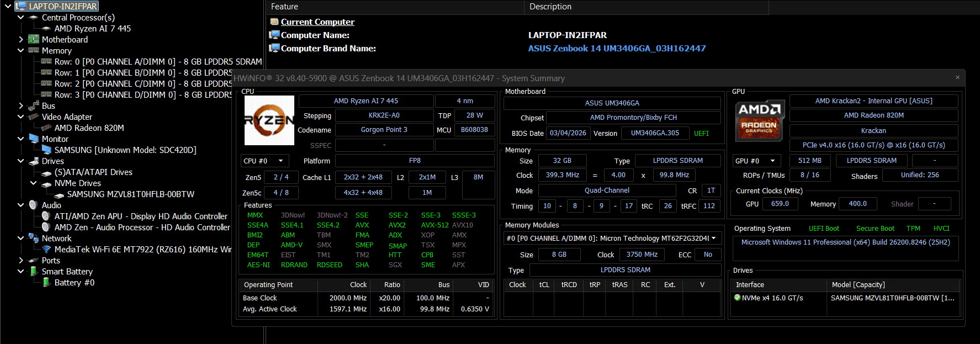This screenshot has height=344, width=980.
Task: Click the Microsoft Windows 11 Professional OS text
Action: [x=845, y=242]
